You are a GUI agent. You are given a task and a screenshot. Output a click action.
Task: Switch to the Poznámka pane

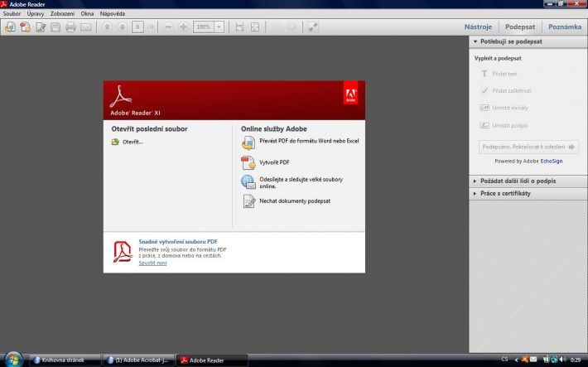(x=565, y=27)
